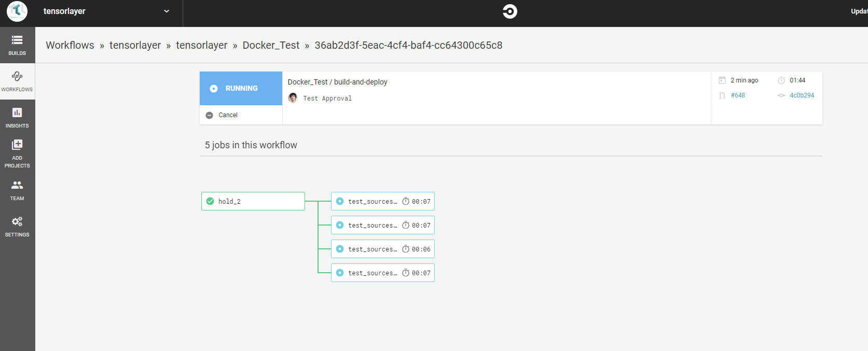The image size is (868, 351).
Task: Click the calendar icon next to 2 min ago
Action: [722, 80]
